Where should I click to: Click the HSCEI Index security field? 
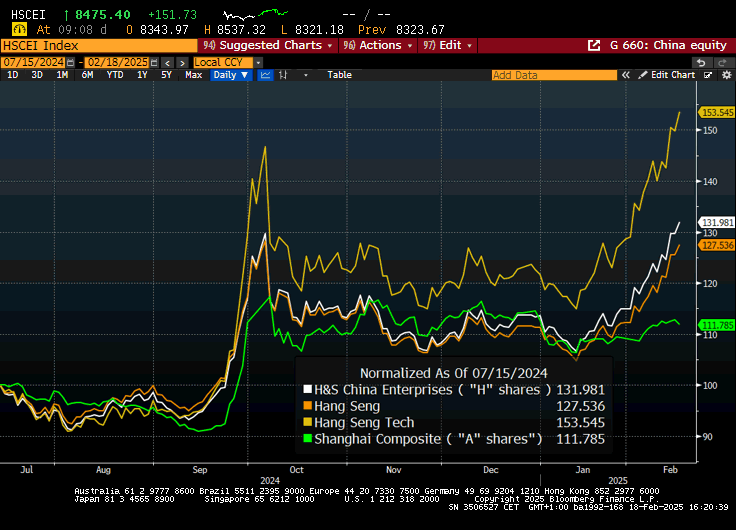99,46
